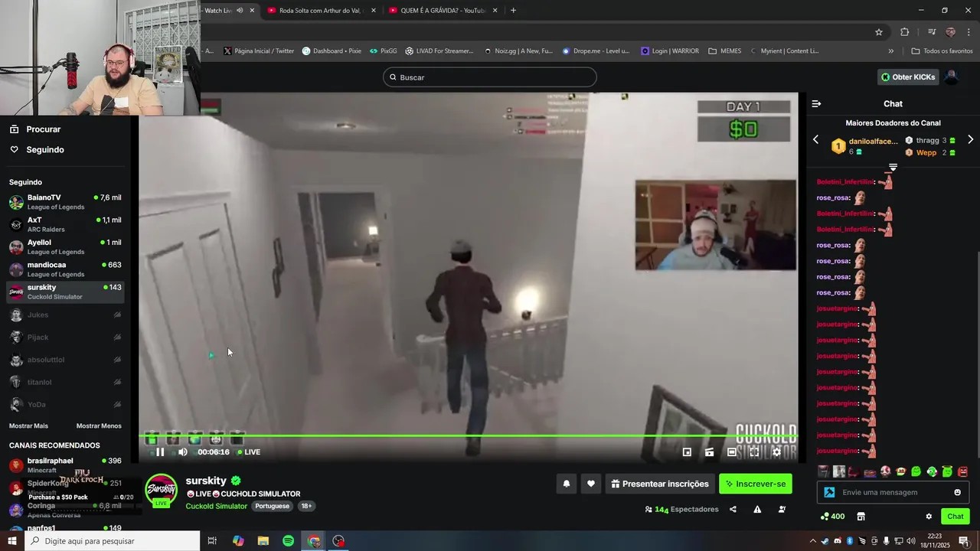The height and width of the screenshot is (551, 980).
Task: Open BaianoTV channel in sidebar
Action: point(65,202)
